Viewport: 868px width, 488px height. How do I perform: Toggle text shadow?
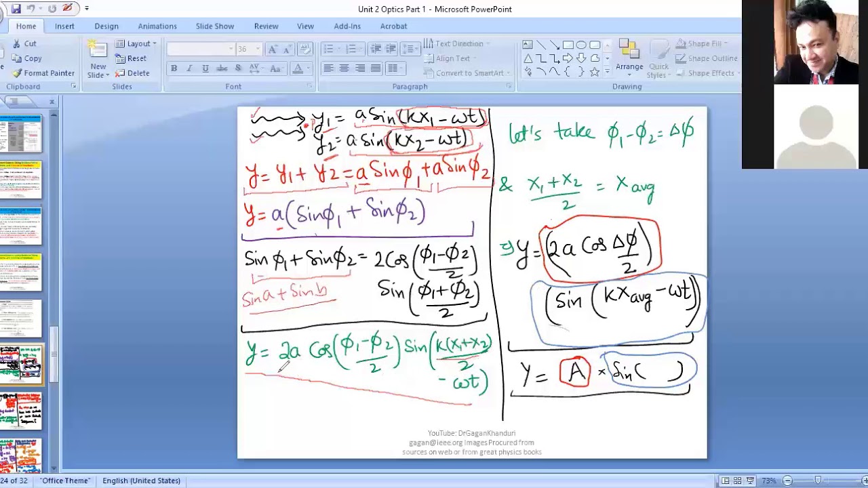click(238, 68)
